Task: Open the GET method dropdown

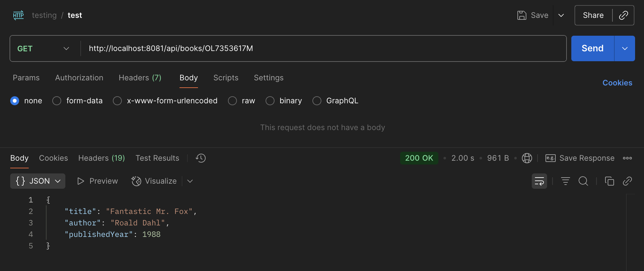Action: point(43,48)
